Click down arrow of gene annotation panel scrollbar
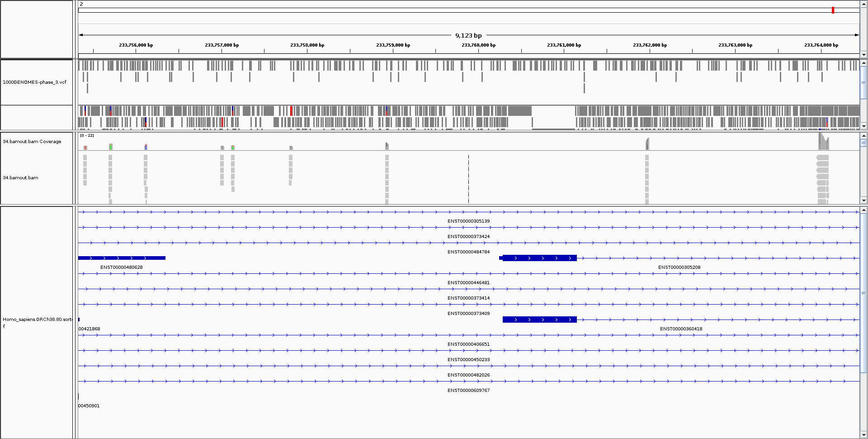The height and width of the screenshot is (439, 868). pos(863,434)
